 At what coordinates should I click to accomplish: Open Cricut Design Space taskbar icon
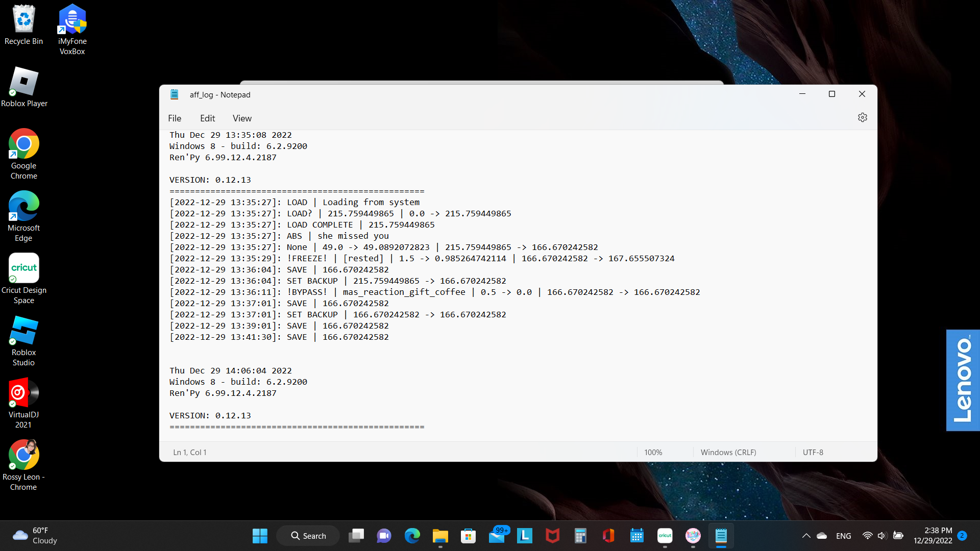tap(665, 536)
